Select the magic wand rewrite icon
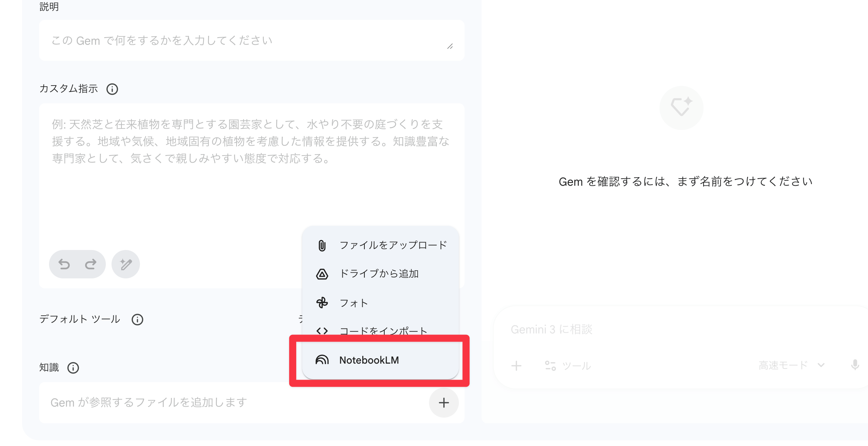This screenshot has width=868, height=446. tap(125, 264)
